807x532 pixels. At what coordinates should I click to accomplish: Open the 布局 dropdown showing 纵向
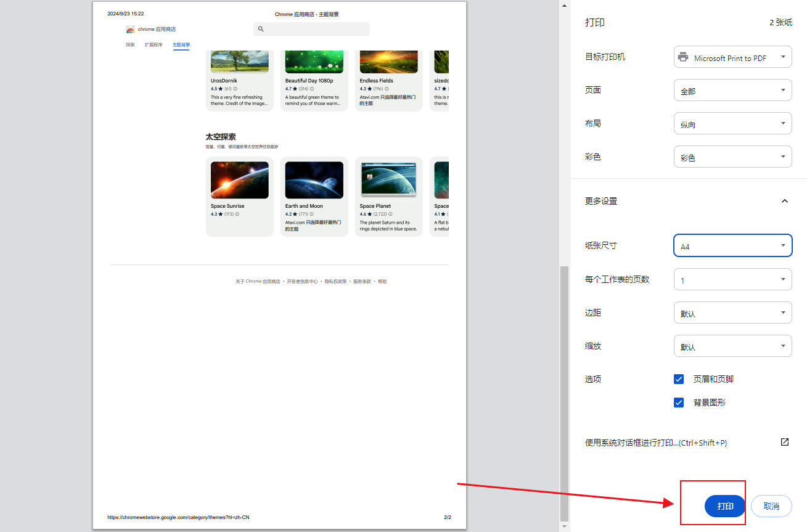pyautogui.click(x=733, y=124)
